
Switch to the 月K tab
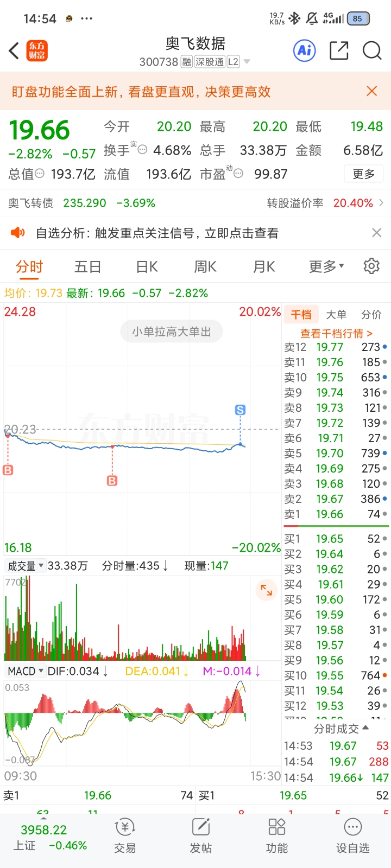click(x=264, y=266)
